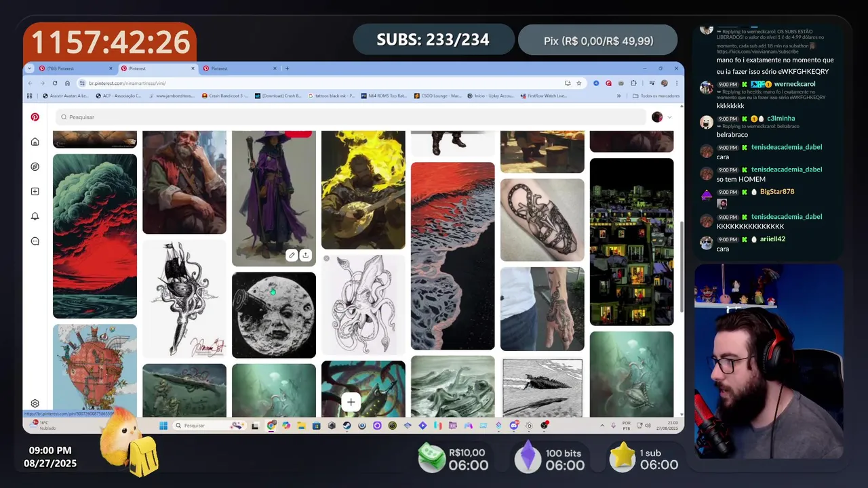Close the (766) Pinterest tab
868x488 pixels.
pyautogui.click(x=111, y=68)
